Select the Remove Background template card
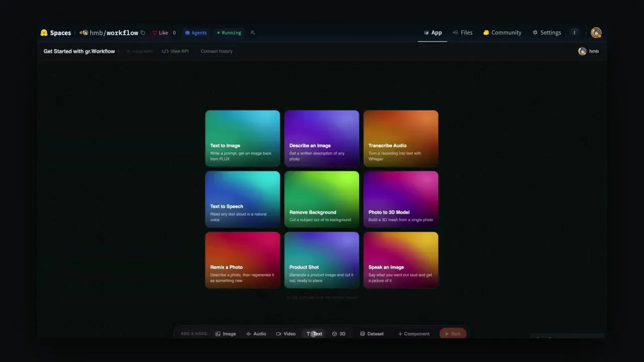644x362 pixels. 321,199
